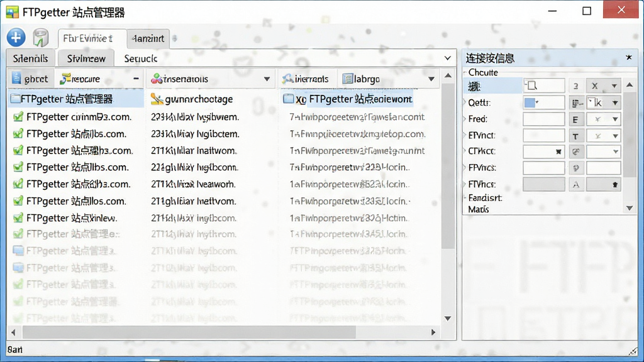This screenshot has width=644, height=362.
Task: Click the 'reocure' column header icon
Action: point(65,79)
